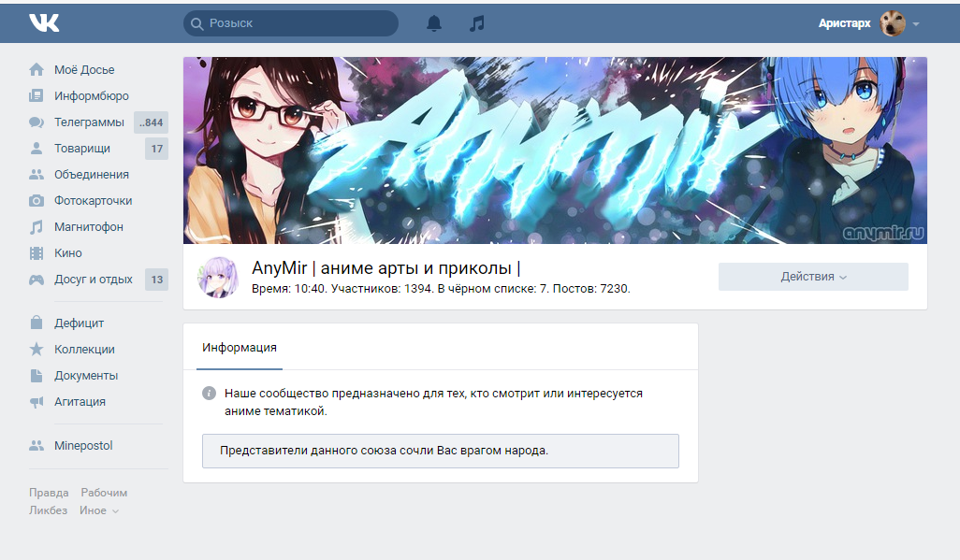This screenshot has height=560, width=960.
Task: Click the Рабочим footer link
Action: point(104,493)
